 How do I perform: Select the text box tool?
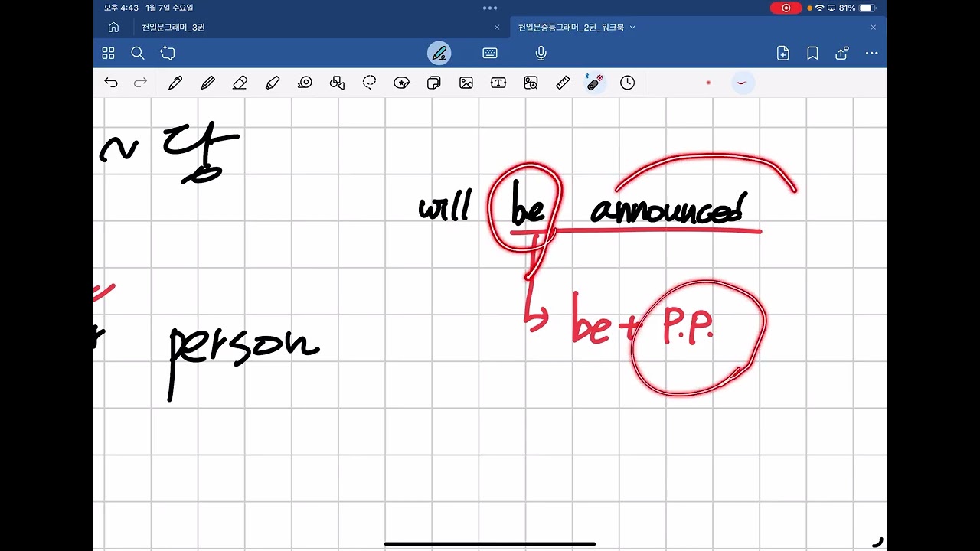(x=498, y=83)
